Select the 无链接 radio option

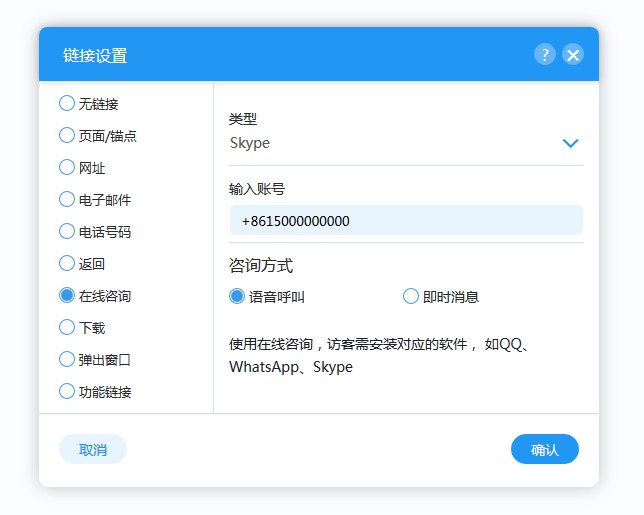pos(67,103)
